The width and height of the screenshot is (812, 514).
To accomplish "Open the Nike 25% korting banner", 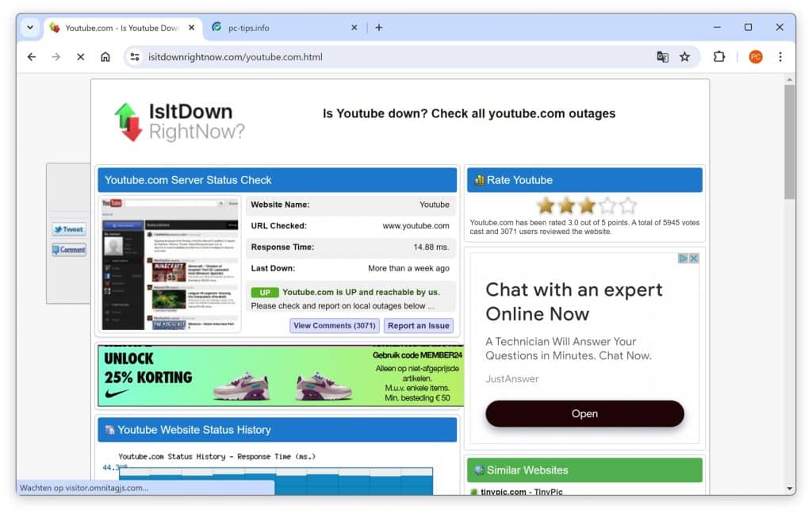I will click(x=281, y=376).
